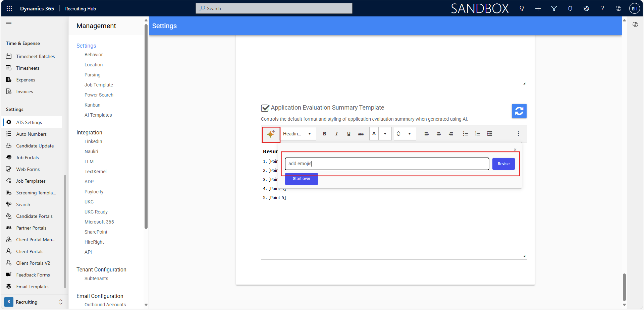Open LLM integration settings
The width and height of the screenshot is (644, 310).
[89, 162]
